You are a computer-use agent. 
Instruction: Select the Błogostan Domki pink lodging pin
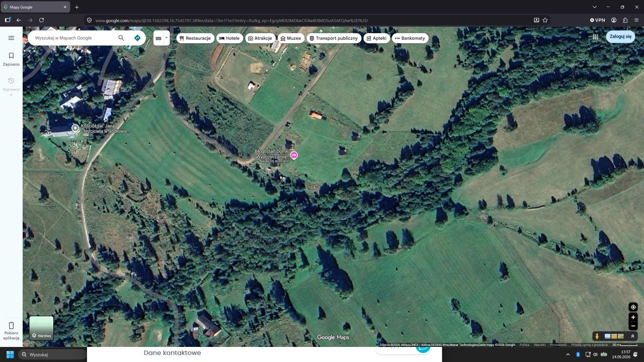click(x=294, y=155)
